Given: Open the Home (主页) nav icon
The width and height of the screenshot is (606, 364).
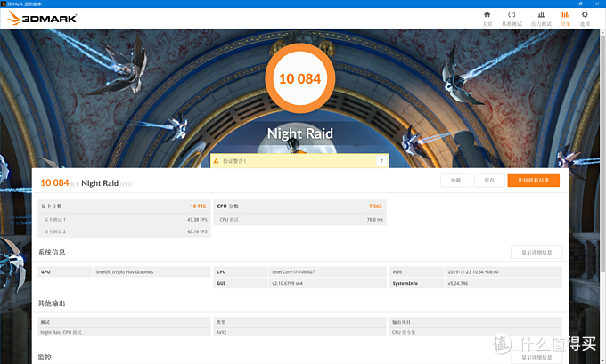Looking at the screenshot, I should coord(487,18).
